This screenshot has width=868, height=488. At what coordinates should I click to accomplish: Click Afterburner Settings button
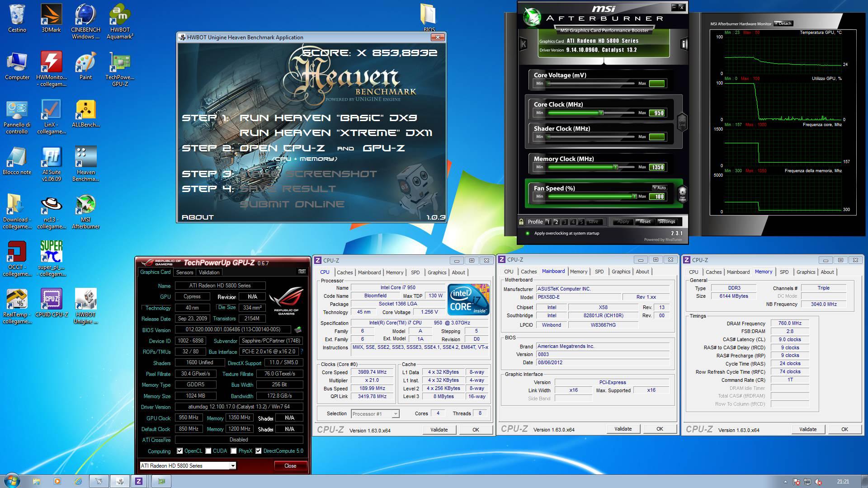666,221
